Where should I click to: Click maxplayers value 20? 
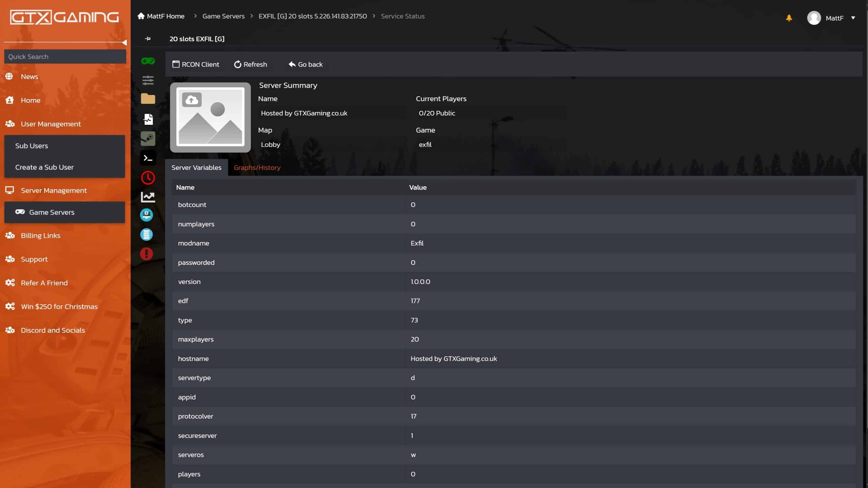click(415, 339)
